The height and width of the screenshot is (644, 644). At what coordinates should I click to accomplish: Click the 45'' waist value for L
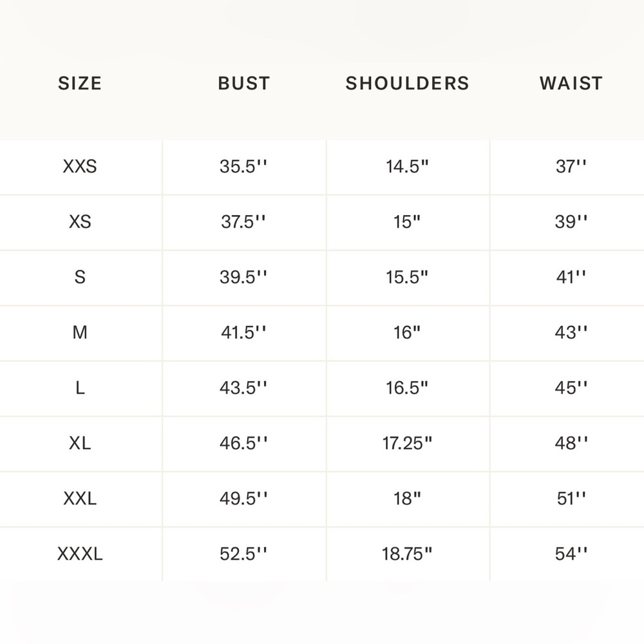click(x=571, y=388)
